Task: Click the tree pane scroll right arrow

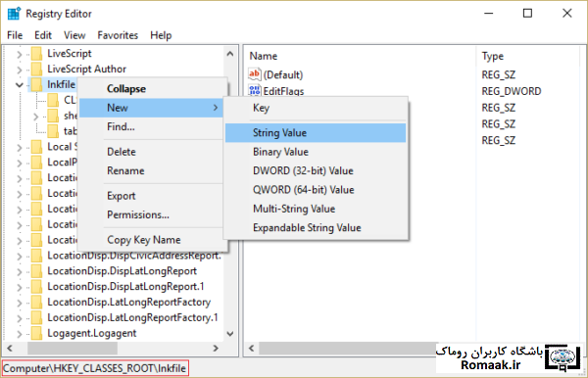Action: 216,348
